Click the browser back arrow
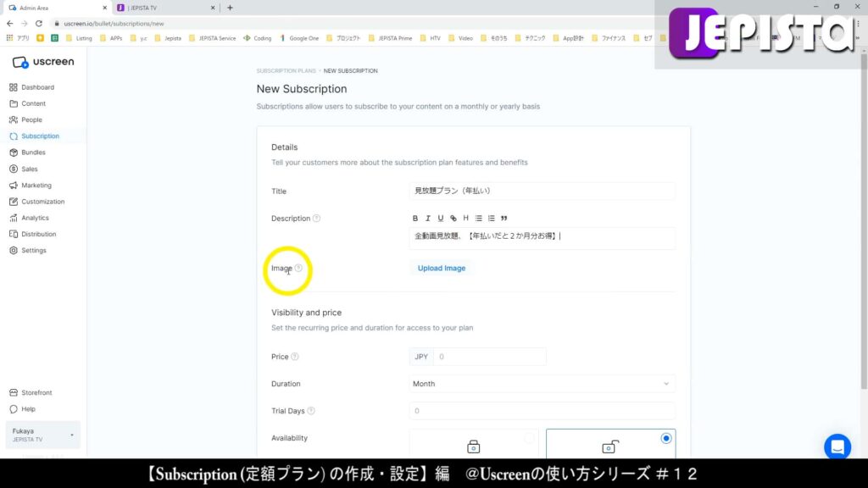 pyautogui.click(x=10, y=24)
